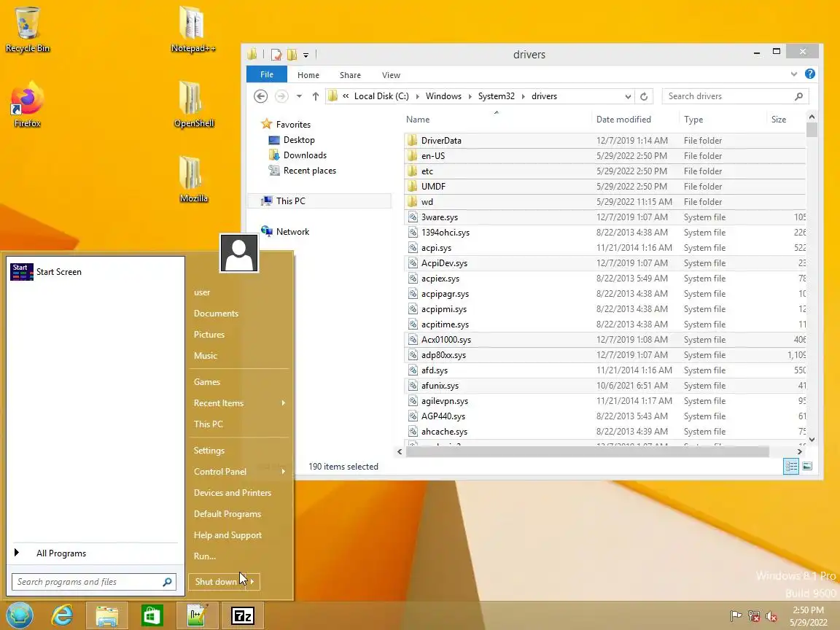Click the horizontal scrollbar thumb in file list
Screen dimensions: 840x630
click(588, 451)
